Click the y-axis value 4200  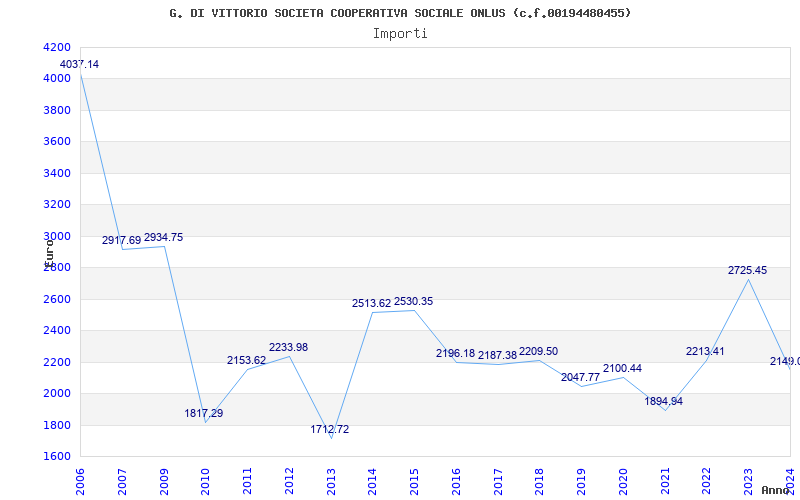pyautogui.click(x=57, y=47)
